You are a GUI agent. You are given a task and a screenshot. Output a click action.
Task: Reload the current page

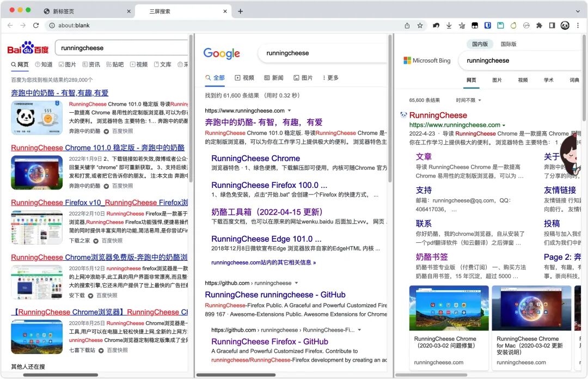[36, 26]
